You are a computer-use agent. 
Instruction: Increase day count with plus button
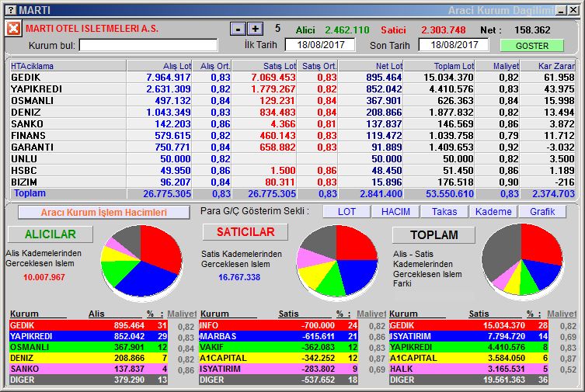coord(255,29)
